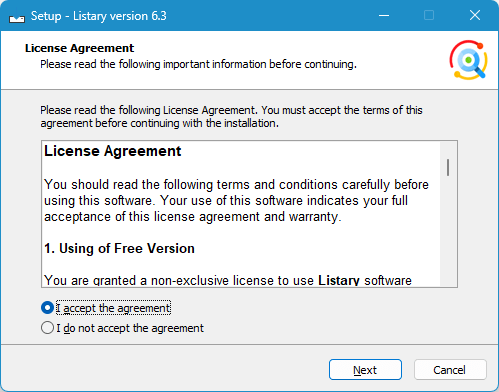Click the installer icon in the title bar
Viewport: 499px width, 392px height.
[x=17, y=17]
